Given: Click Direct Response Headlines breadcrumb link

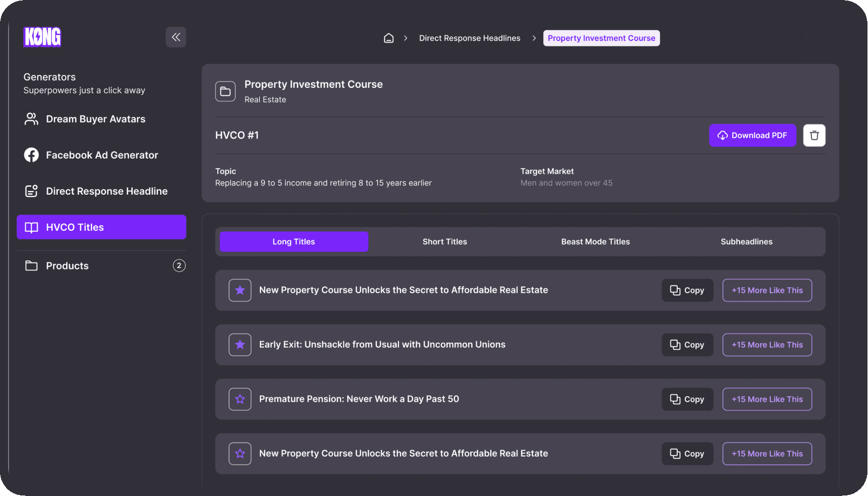Looking at the screenshot, I should point(470,38).
